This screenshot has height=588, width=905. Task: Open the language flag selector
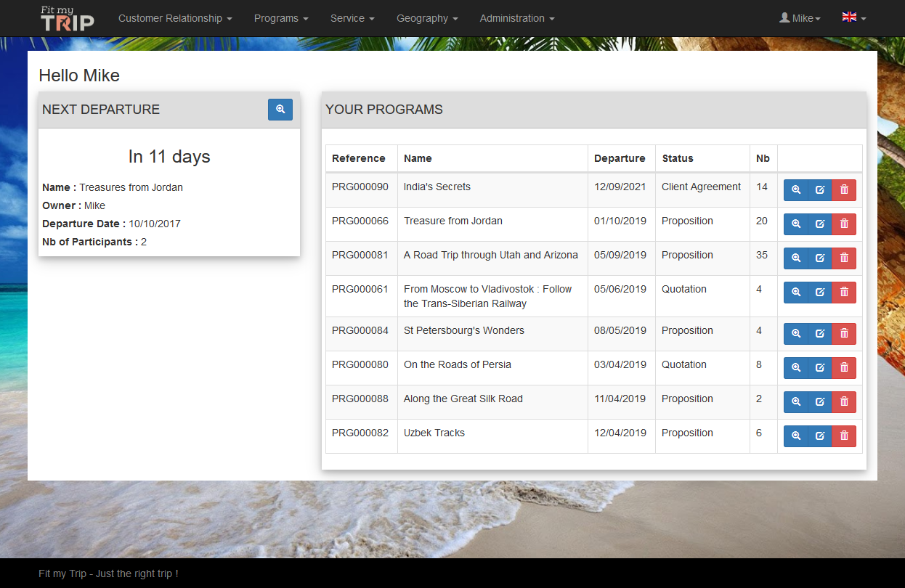[853, 18]
